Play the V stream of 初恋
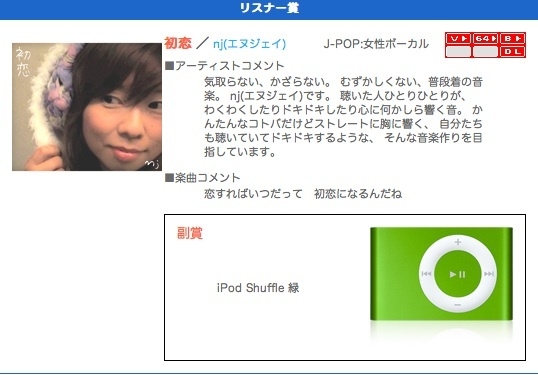538x375 pixels. coord(459,39)
